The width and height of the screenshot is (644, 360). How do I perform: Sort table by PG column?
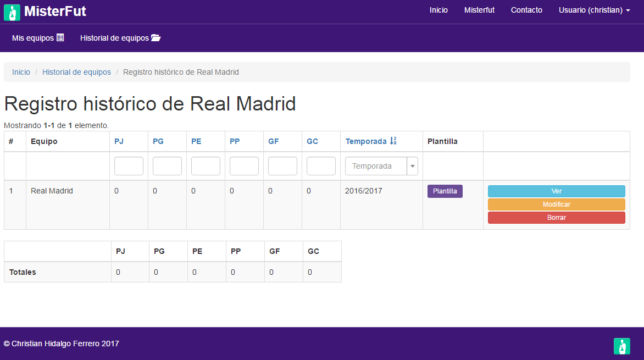(158, 141)
